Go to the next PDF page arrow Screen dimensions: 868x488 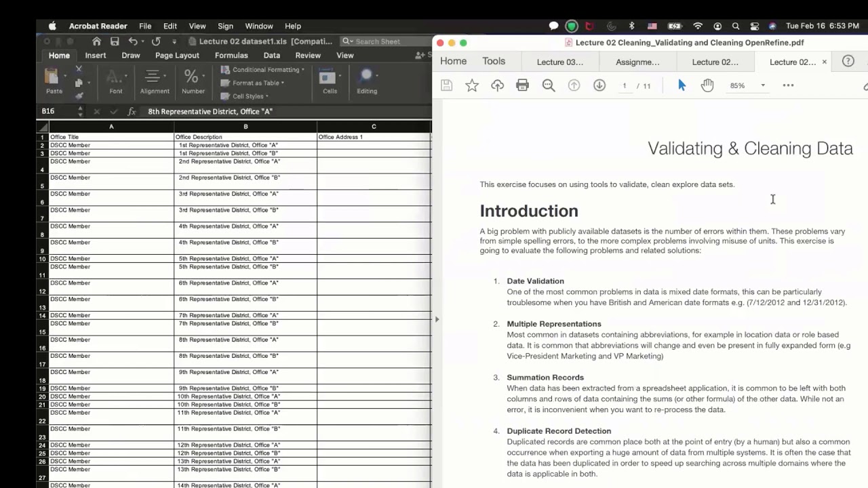pos(599,85)
